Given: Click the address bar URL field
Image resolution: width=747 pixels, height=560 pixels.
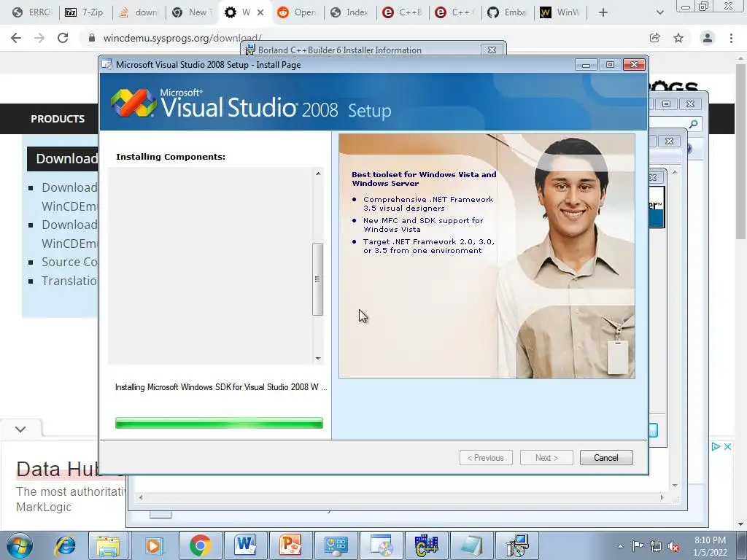Looking at the screenshot, I should click(x=362, y=38).
